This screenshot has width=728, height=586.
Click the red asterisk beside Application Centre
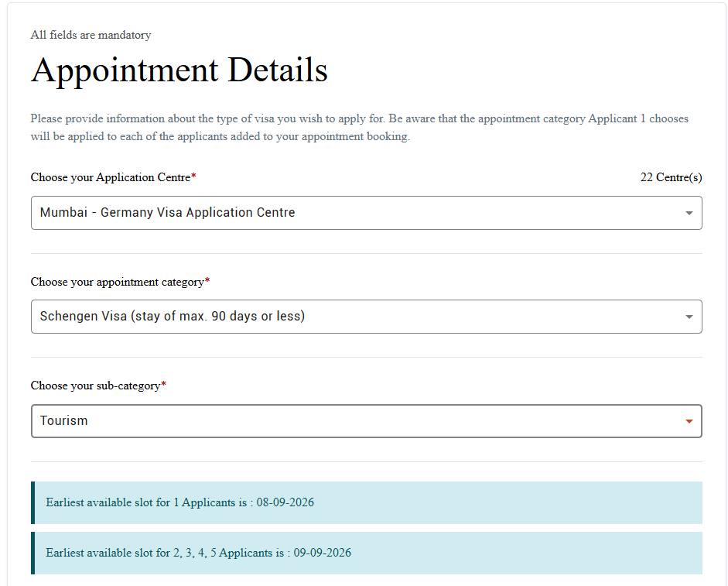coord(193,176)
